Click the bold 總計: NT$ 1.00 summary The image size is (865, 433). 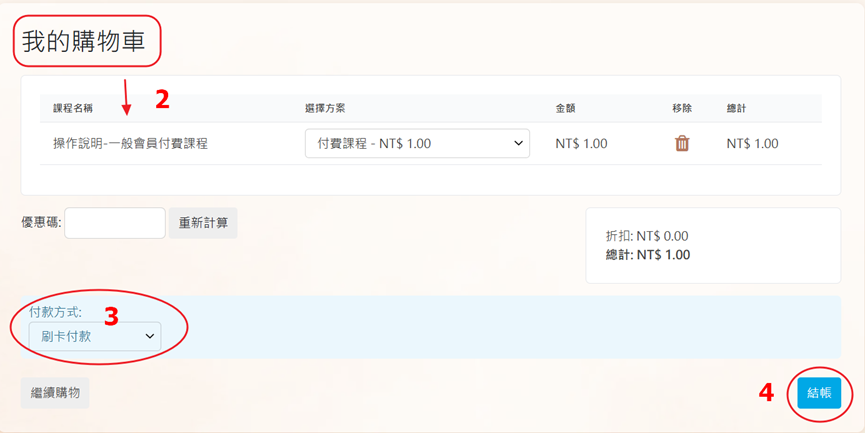pos(648,255)
